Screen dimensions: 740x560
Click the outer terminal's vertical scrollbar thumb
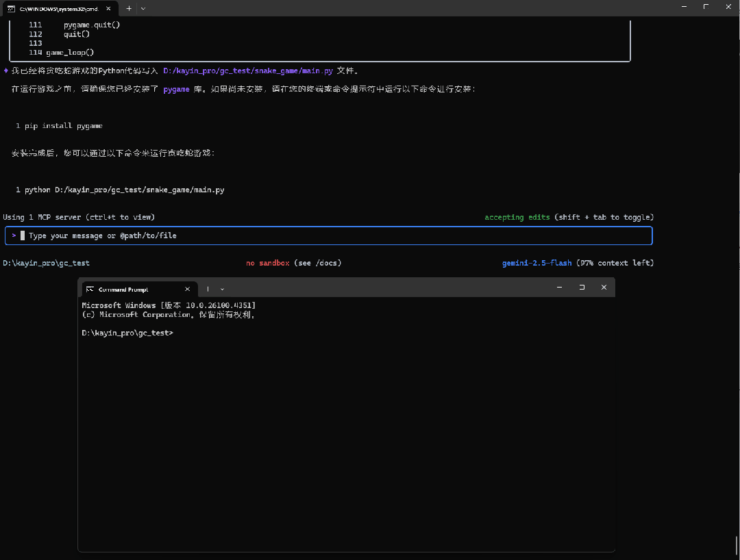[x=737, y=546]
